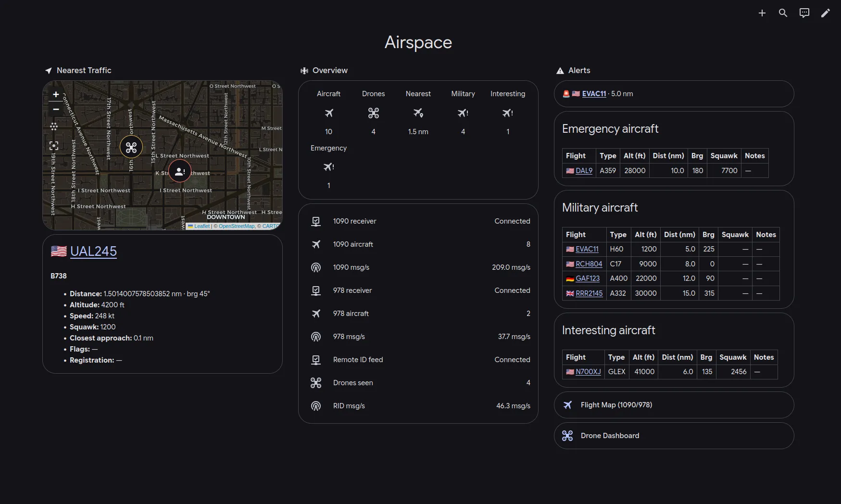Viewport: 841px width, 504px height.
Task: Select the 1090 aircraft count row
Action: tap(418, 244)
